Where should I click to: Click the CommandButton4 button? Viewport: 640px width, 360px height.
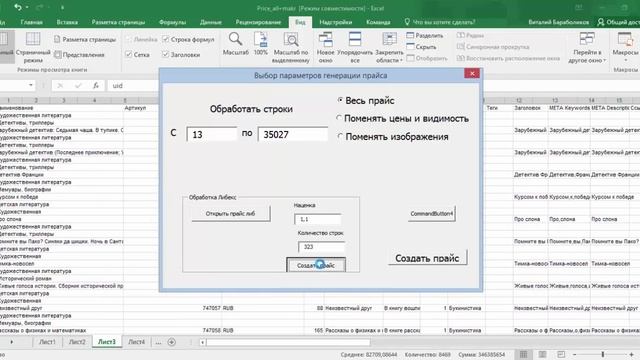(431, 213)
